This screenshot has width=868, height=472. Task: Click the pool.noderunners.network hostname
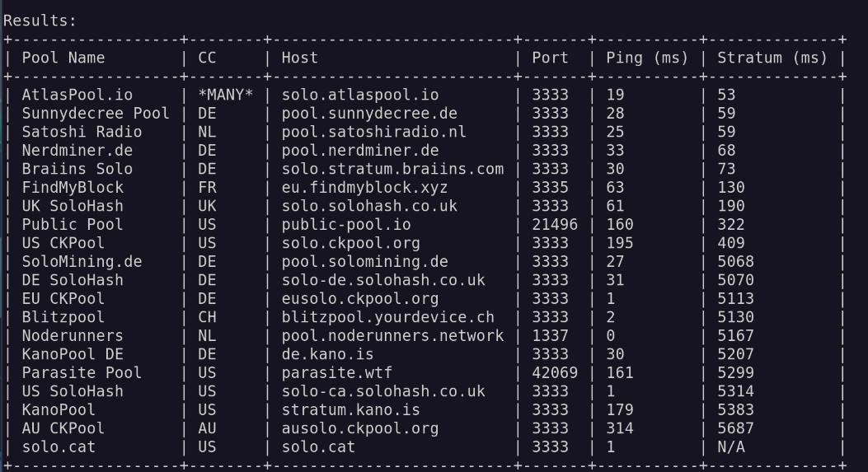coord(392,335)
